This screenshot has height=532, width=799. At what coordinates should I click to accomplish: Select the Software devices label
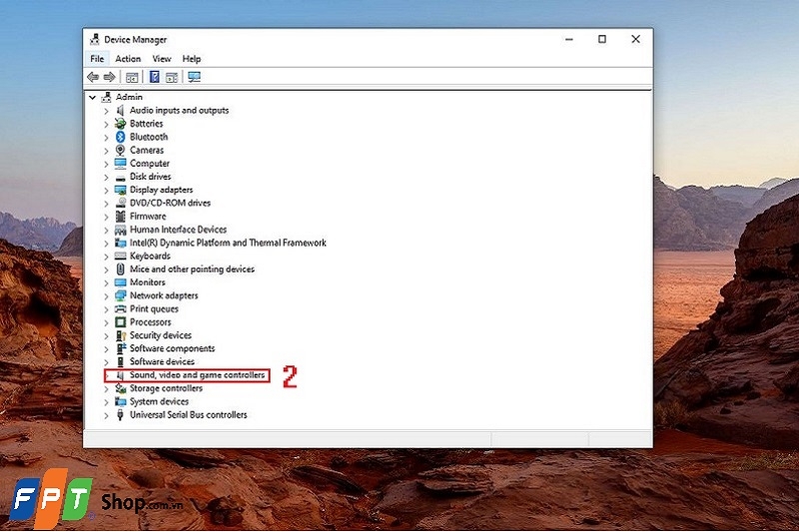(x=162, y=361)
